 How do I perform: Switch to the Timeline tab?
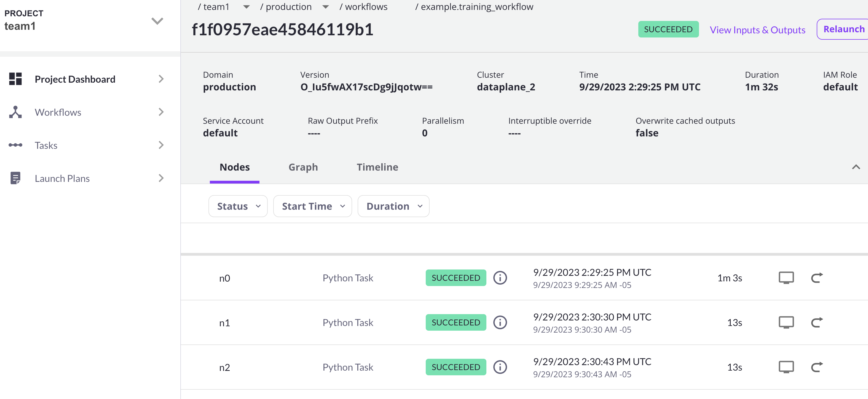(377, 167)
